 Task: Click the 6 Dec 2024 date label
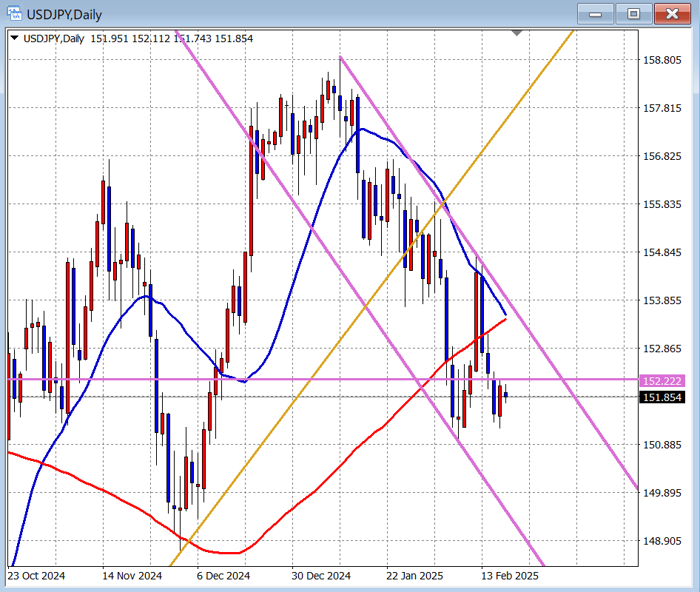point(223,575)
